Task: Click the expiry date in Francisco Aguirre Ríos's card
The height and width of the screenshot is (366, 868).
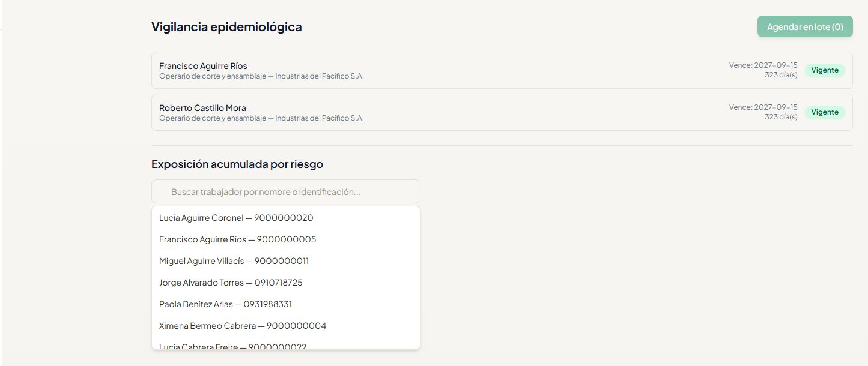Action: [x=763, y=65]
